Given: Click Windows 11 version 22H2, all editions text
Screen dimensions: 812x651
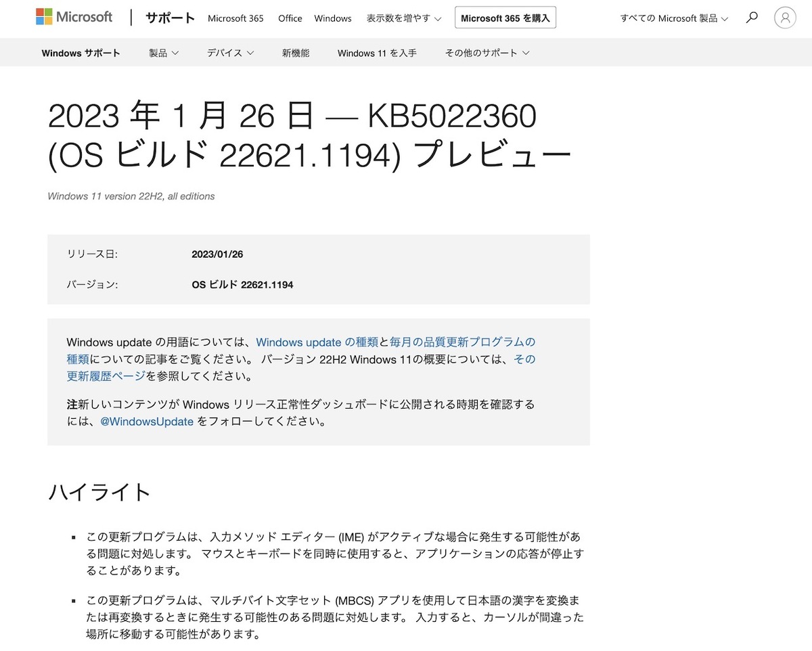Looking at the screenshot, I should click(131, 196).
